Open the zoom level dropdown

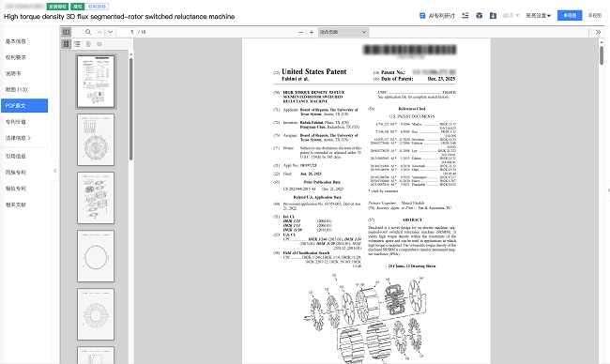(x=343, y=32)
